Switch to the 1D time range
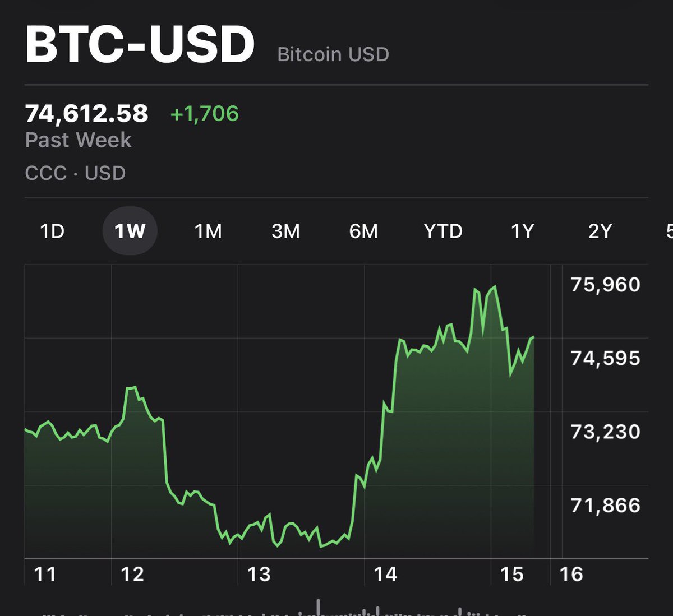673x616 pixels. 52,231
